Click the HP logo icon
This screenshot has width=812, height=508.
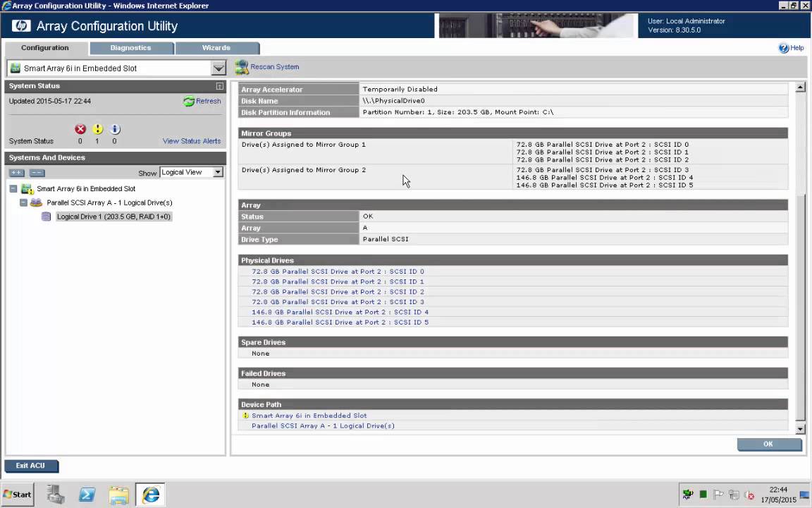pyautogui.click(x=21, y=25)
